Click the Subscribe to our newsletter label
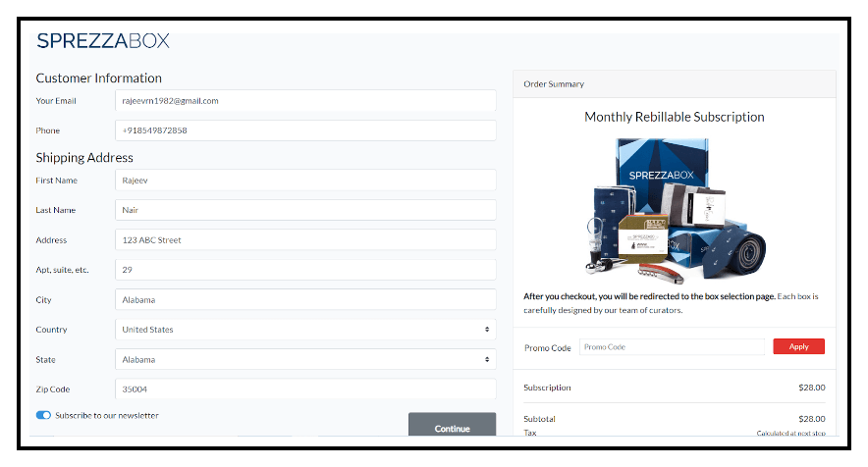The width and height of the screenshot is (868, 467). (107, 416)
